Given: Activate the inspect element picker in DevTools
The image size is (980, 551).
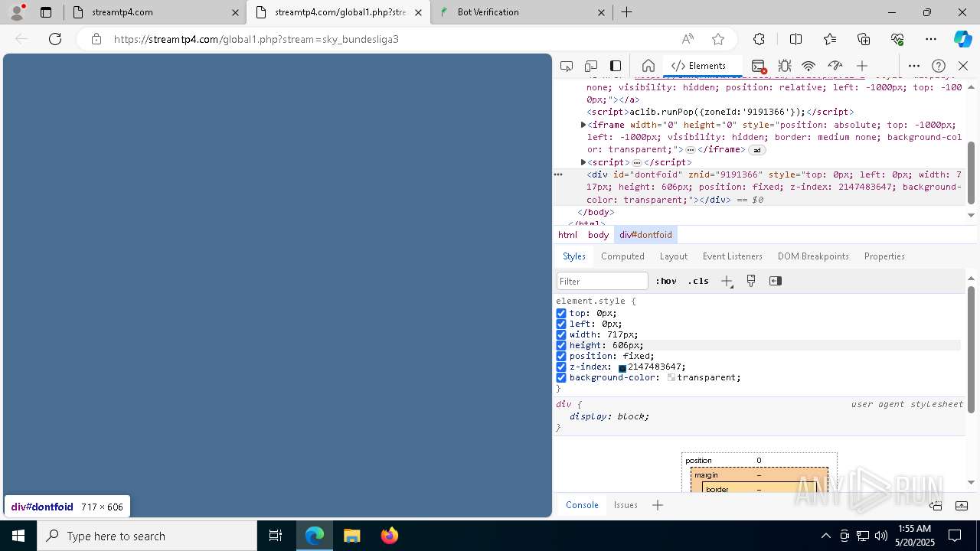Looking at the screenshot, I should point(567,66).
